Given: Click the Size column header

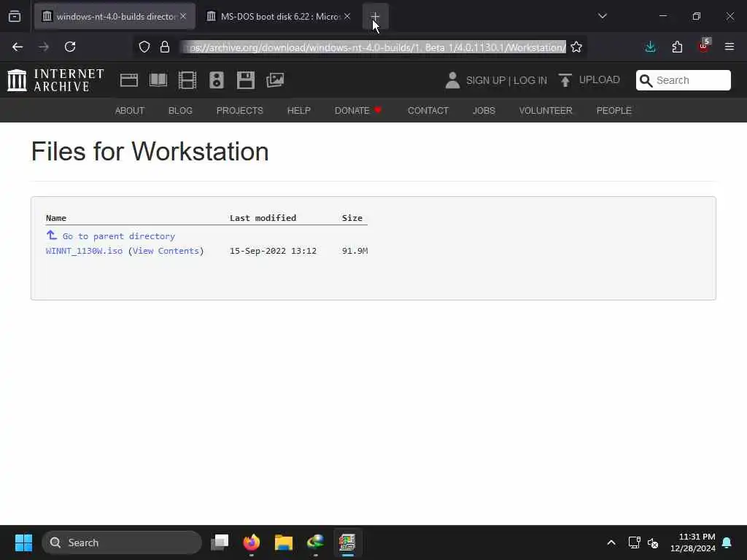Looking at the screenshot, I should click(x=352, y=218).
